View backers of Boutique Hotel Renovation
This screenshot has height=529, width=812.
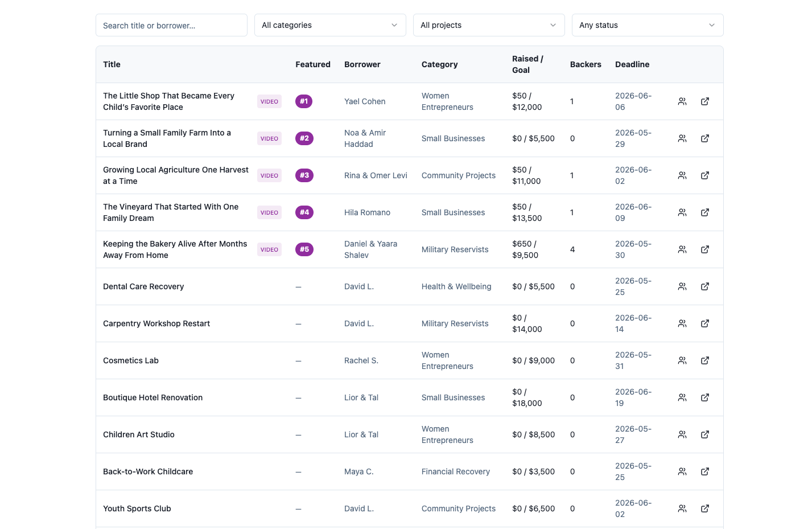(x=682, y=397)
